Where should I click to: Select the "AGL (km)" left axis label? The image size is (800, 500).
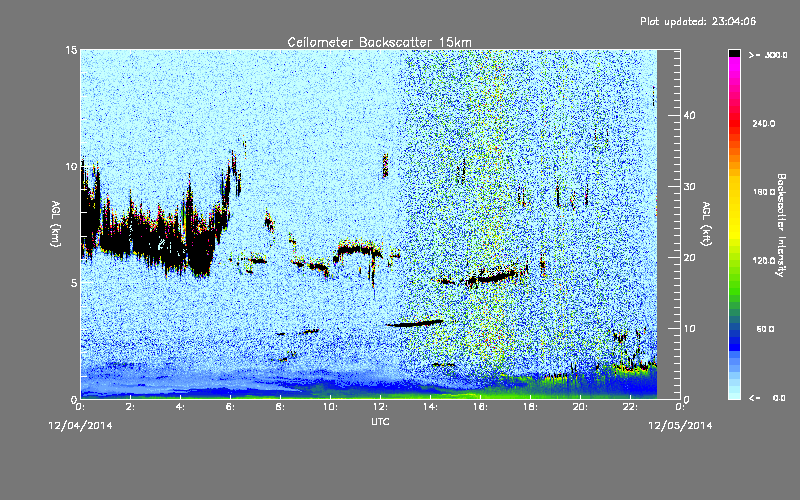tap(56, 224)
